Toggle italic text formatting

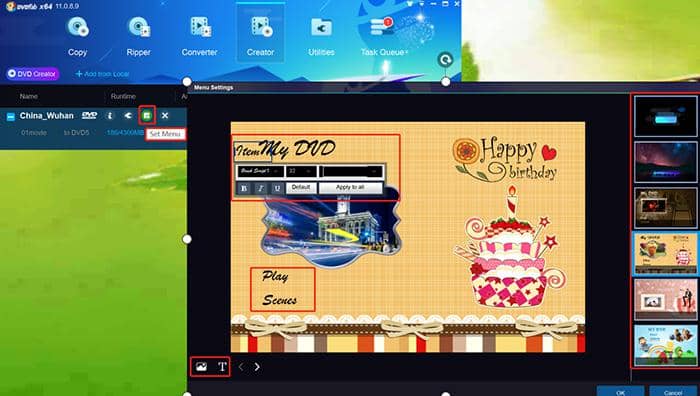pos(261,188)
